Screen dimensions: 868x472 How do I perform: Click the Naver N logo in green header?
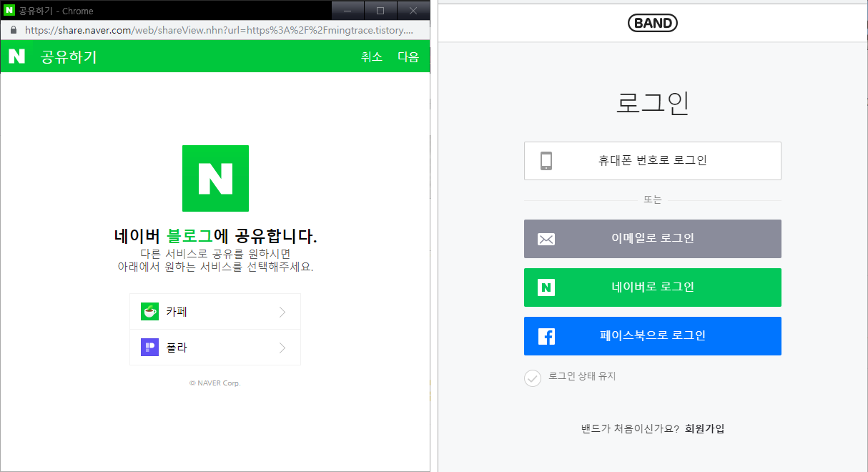[17, 56]
